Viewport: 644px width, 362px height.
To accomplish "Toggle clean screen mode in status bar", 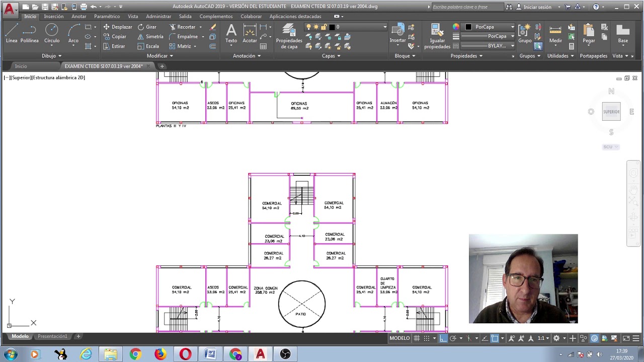I will tap(626, 338).
